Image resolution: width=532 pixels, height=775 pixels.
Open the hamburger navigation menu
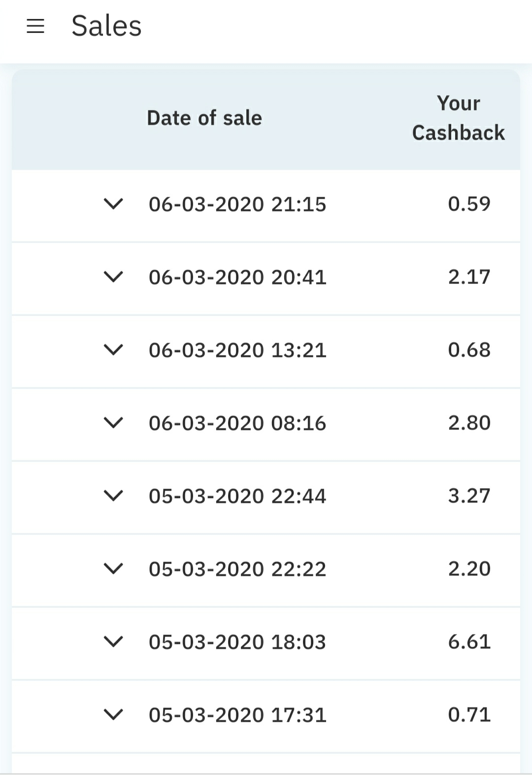[x=35, y=26]
